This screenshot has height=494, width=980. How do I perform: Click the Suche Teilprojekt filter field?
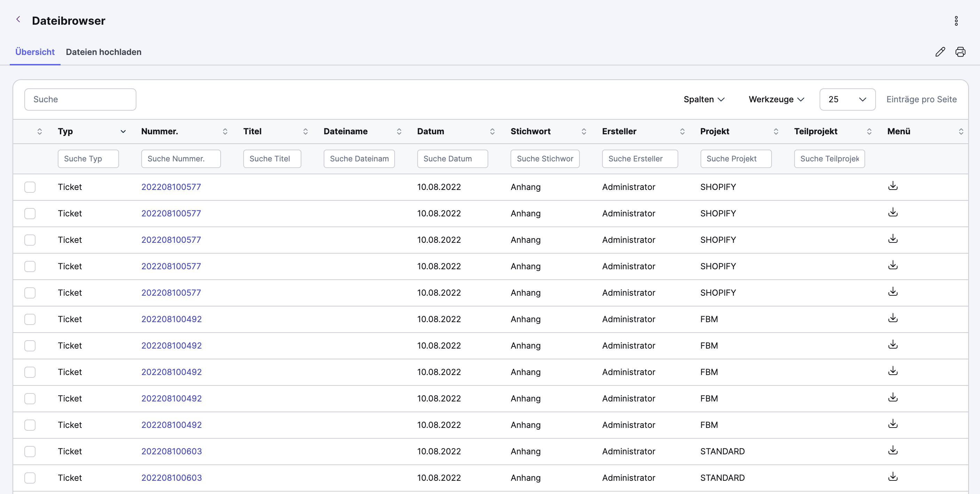tap(829, 159)
